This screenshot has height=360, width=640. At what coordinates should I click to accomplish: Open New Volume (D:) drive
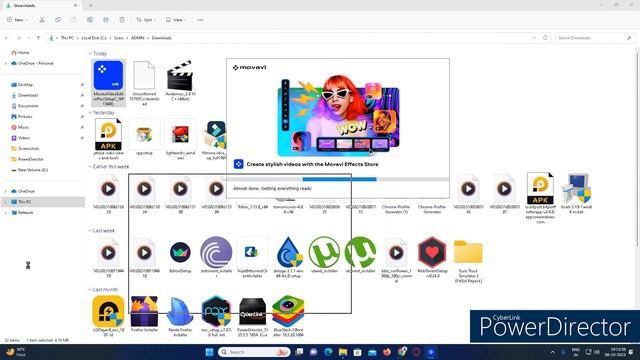(x=29, y=170)
